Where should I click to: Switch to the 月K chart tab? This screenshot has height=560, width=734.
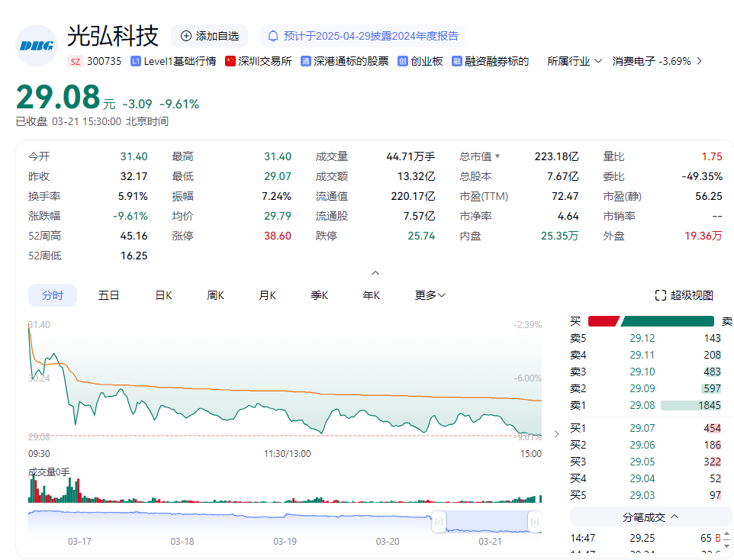pyautogui.click(x=267, y=295)
